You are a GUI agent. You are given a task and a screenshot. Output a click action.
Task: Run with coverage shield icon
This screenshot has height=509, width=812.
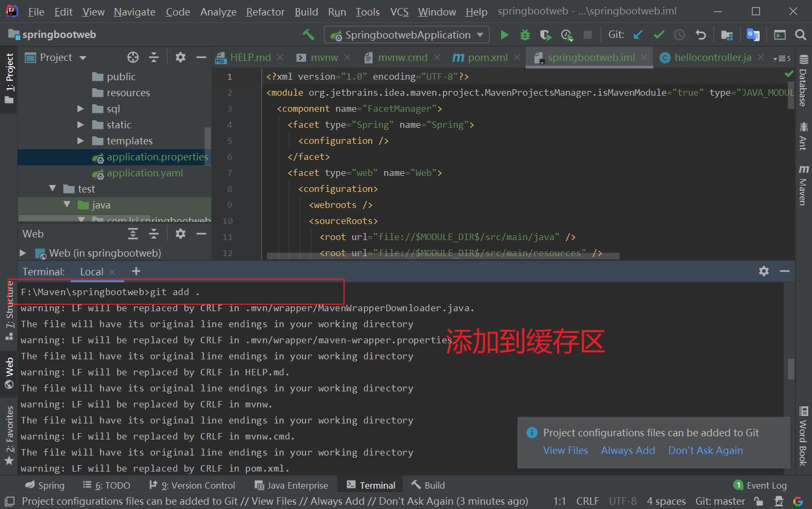[x=545, y=35]
